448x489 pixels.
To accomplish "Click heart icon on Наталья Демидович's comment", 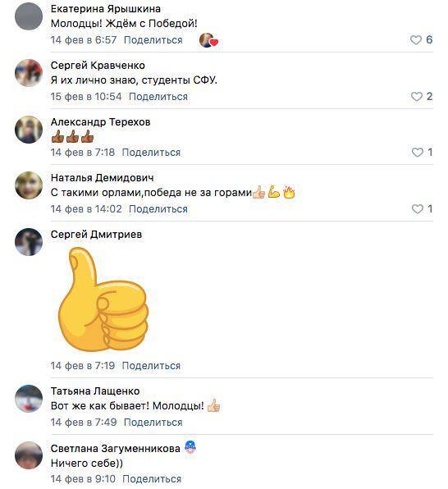I will pos(418,209).
